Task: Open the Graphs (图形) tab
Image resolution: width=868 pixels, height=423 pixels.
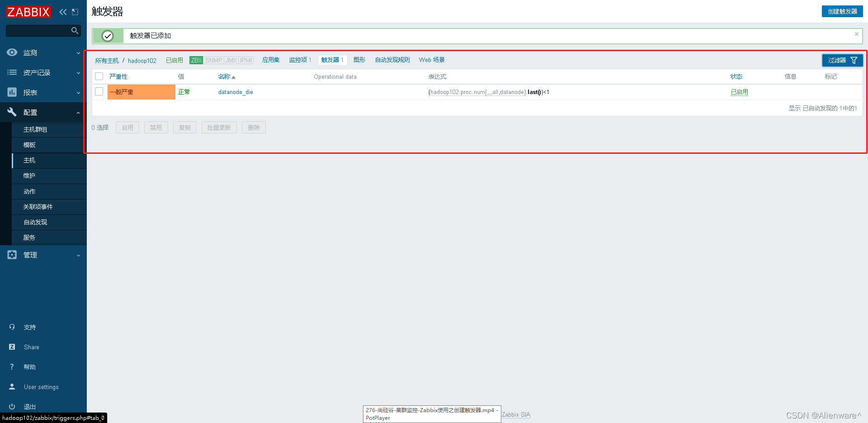Action: pyautogui.click(x=359, y=60)
